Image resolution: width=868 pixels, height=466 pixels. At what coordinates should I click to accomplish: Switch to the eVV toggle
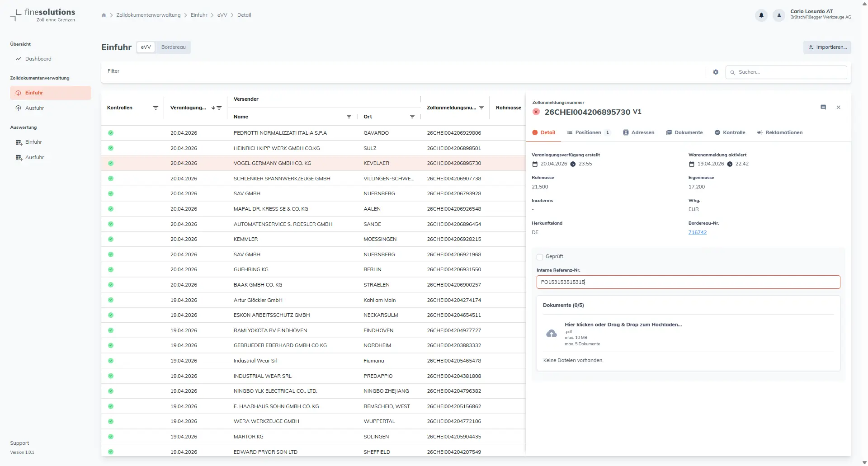(146, 47)
